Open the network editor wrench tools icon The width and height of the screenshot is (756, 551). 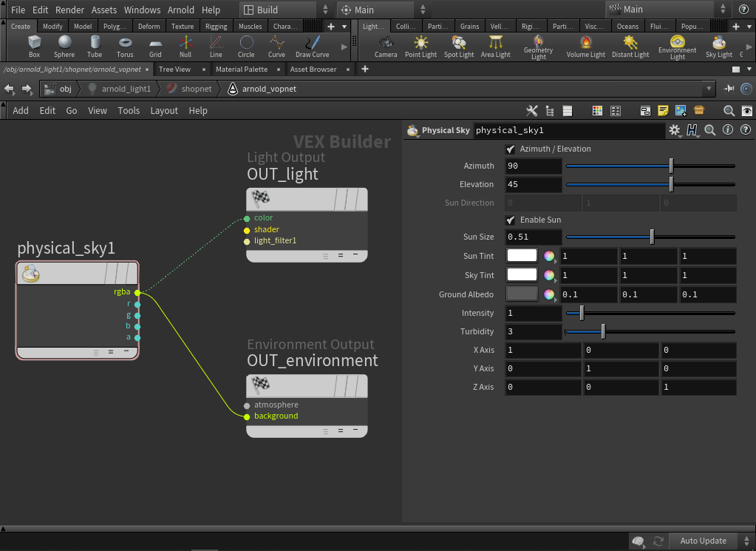point(532,111)
